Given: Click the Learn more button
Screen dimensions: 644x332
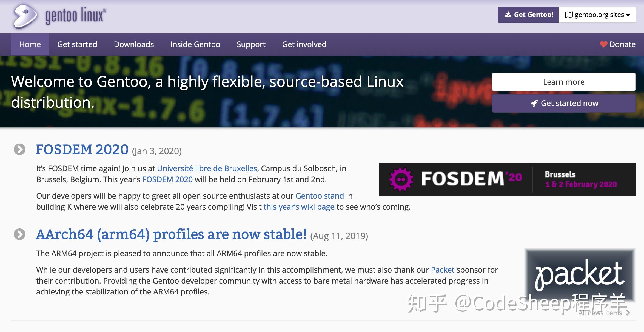Looking at the screenshot, I should tap(563, 82).
